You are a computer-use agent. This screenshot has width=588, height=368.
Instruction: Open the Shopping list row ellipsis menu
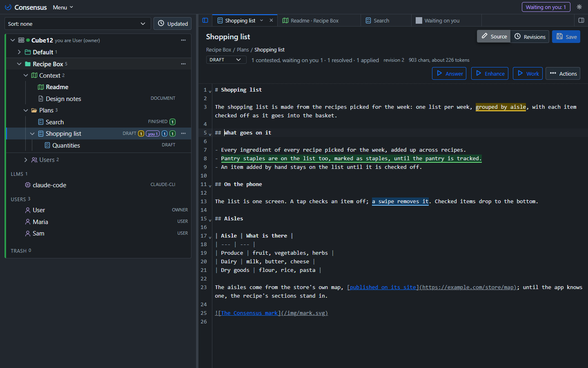pos(183,133)
